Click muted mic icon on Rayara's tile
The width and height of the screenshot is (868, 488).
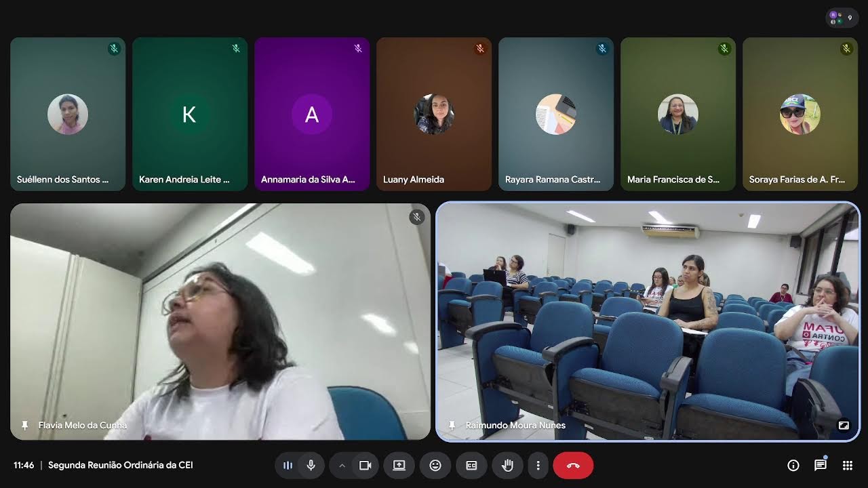[602, 49]
